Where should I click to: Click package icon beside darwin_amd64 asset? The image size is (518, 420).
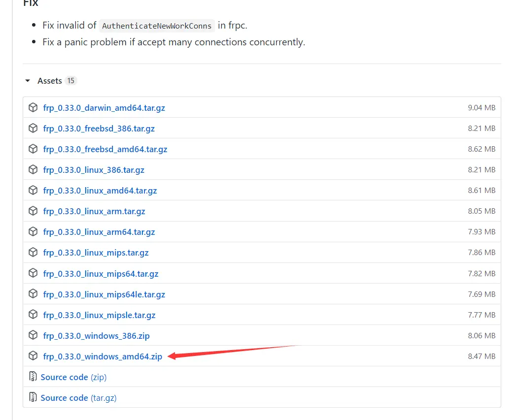click(x=33, y=107)
